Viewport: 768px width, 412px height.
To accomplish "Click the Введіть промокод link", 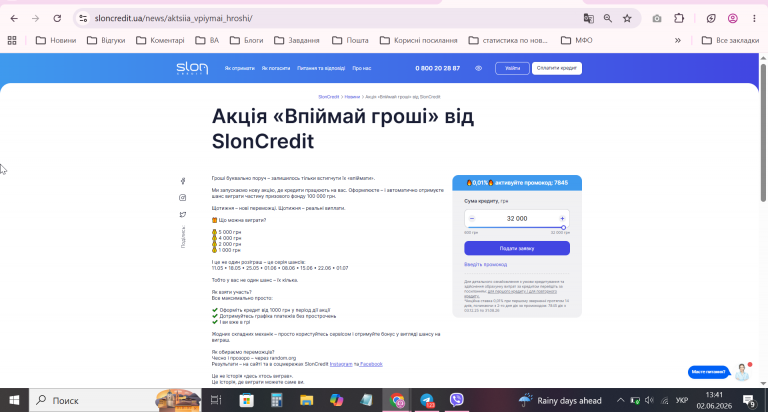I will click(485, 265).
